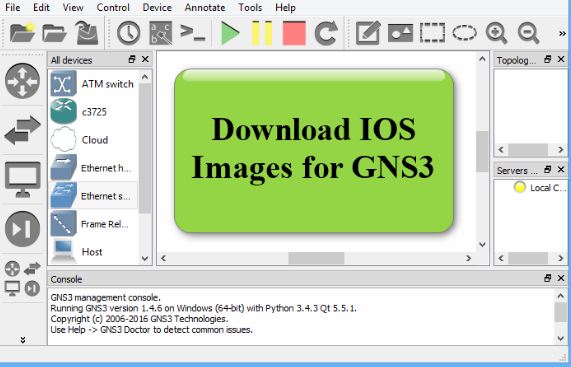This screenshot has width=571, height=367.
Task: Close the Servers summary panel
Action: click(x=561, y=170)
